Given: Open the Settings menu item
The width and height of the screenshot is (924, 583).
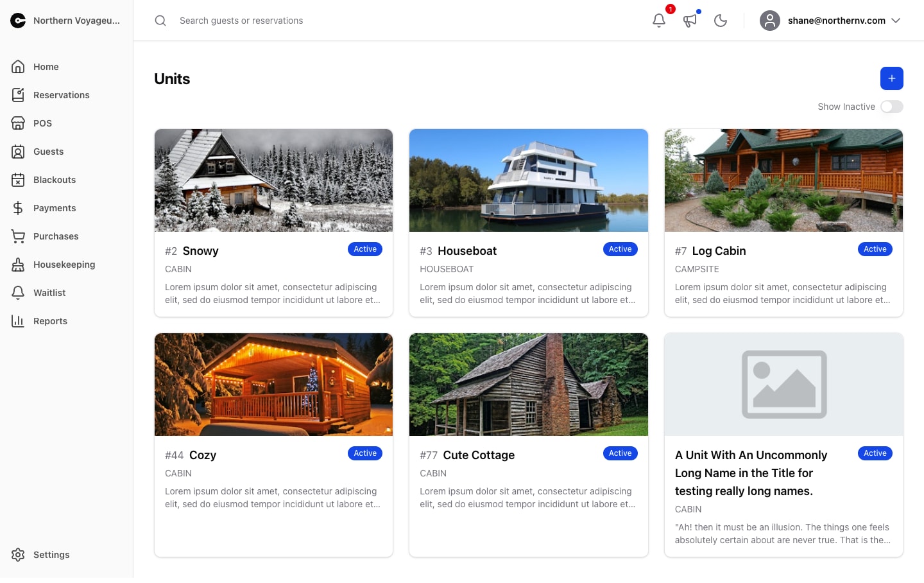Looking at the screenshot, I should point(67,555).
